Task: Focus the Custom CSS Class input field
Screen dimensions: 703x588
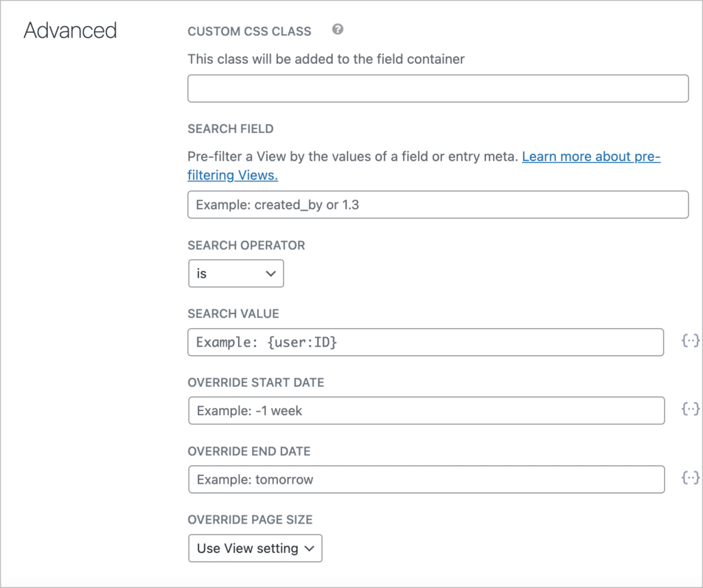Action: click(438, 89)
